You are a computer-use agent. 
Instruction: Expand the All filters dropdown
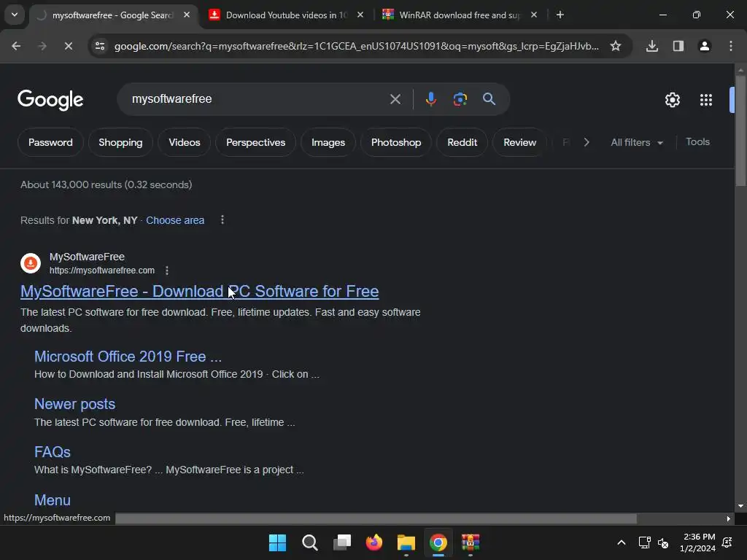(x=637, y=142)
